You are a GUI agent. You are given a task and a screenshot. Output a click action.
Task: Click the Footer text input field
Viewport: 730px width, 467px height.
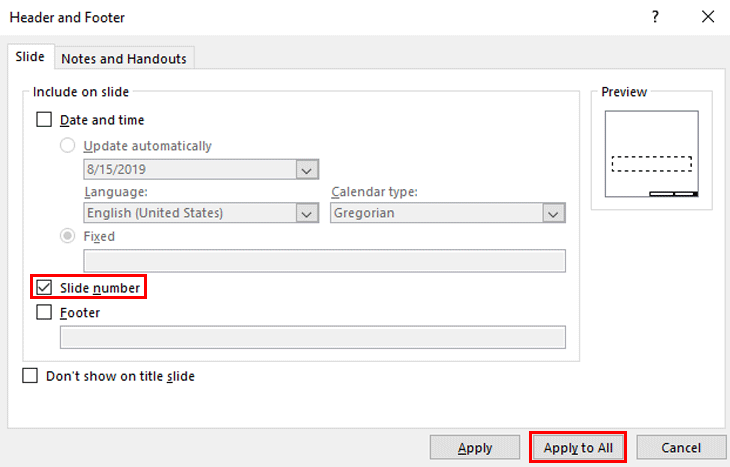click(x=313, y=337)
